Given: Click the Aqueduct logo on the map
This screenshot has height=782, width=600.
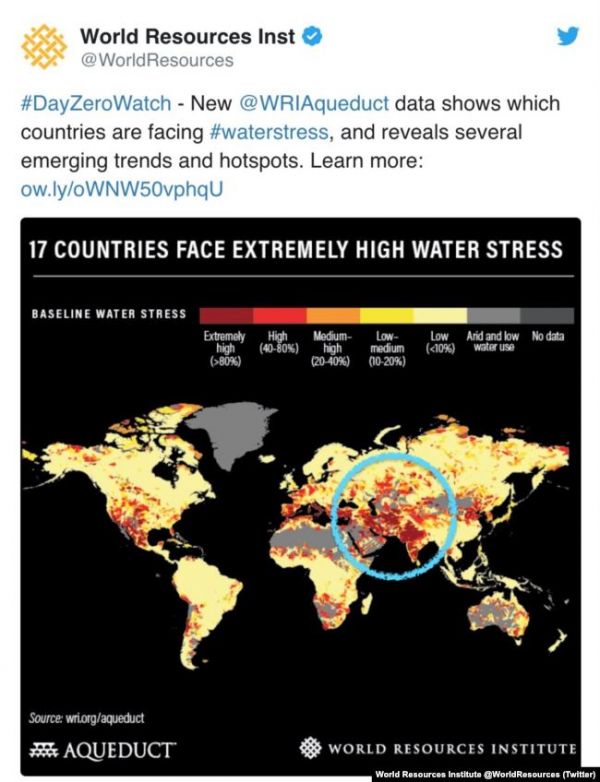Looking at the screenshot, I should coord(103,749).
